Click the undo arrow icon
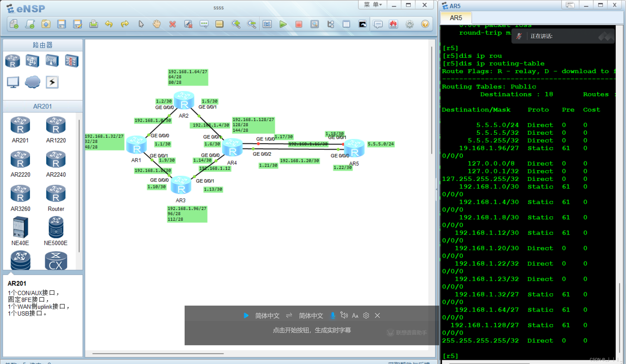The height and width of the screenshot is (364, 626). [109, 24]
